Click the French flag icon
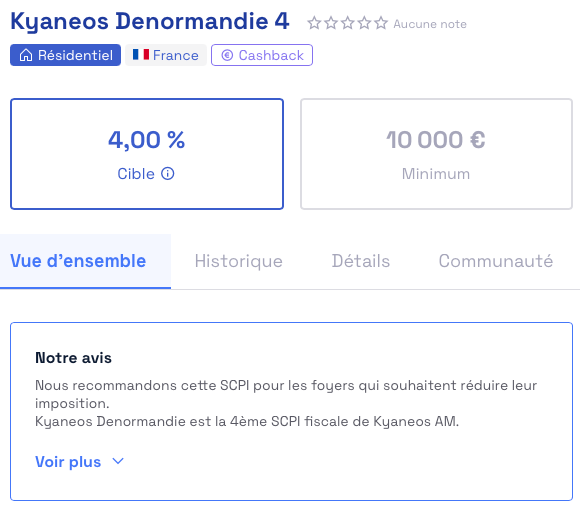 141,55
